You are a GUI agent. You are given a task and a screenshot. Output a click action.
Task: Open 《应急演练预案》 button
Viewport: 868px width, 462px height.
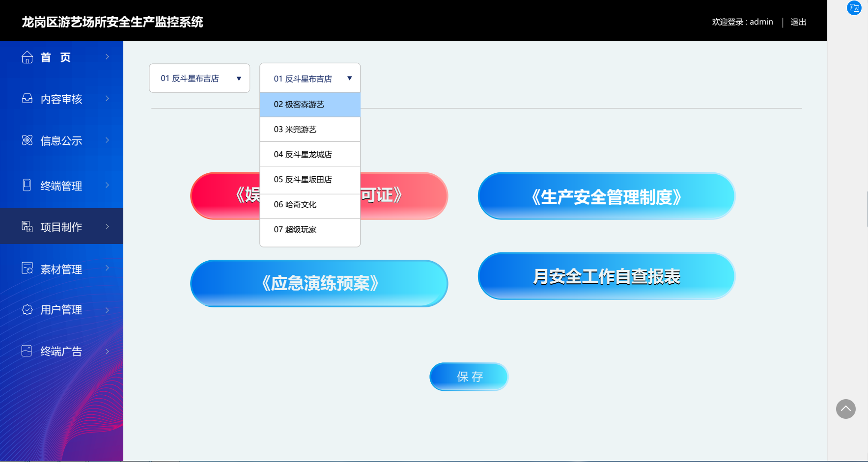(x=319, y=283)
